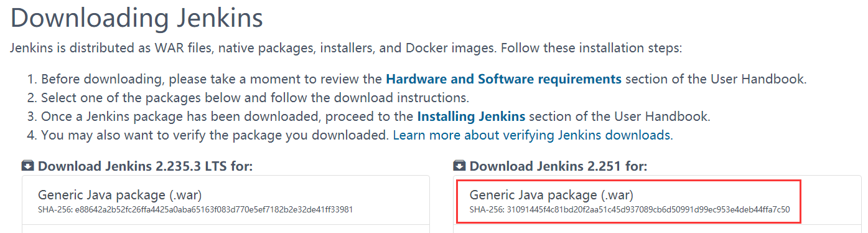Click 'Download Jenkins 2.251 for:' heading
Image resolution: width=868 pixels, height=233 pixels.
click(x=558, y=166)
